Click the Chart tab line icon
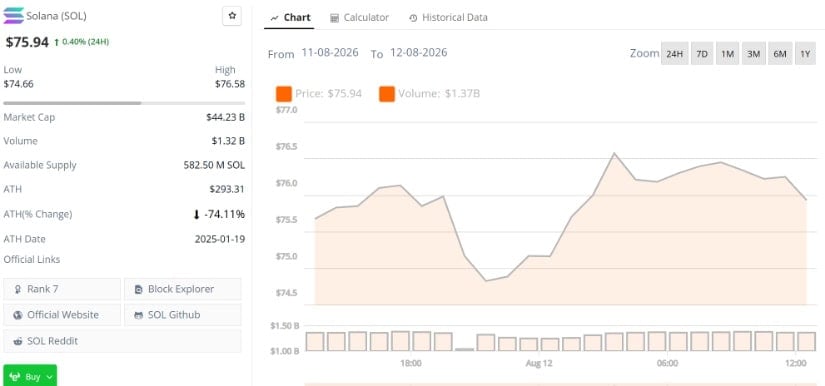Image resolution: width=825 pixels, height=386 pixels. coord(274,18)
